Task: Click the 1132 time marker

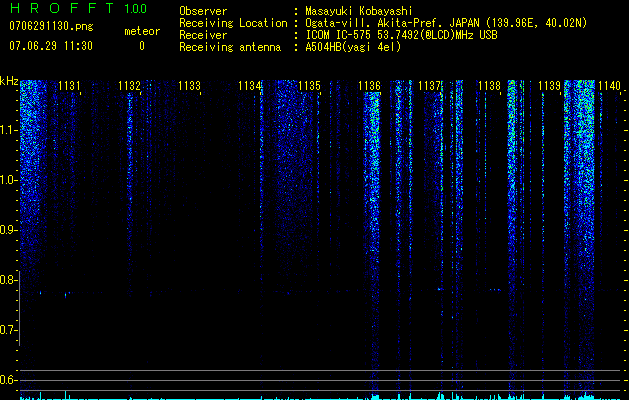Action: coord(130,86)
